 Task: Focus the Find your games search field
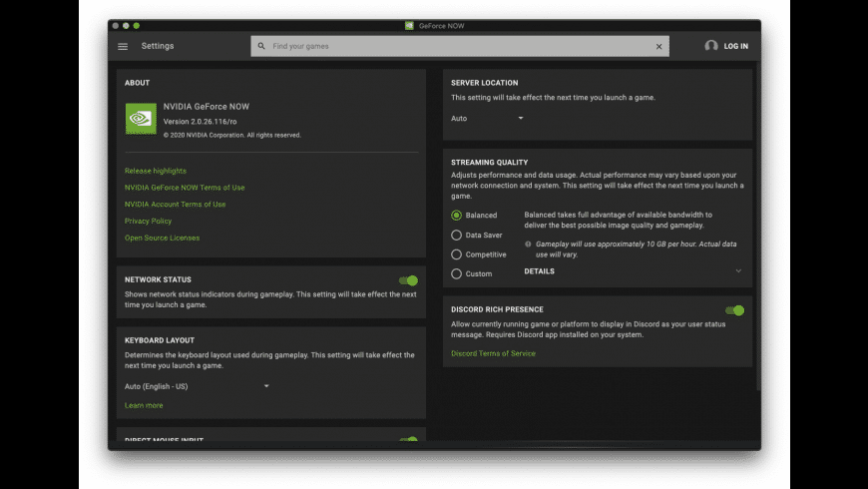pos(460,47)
